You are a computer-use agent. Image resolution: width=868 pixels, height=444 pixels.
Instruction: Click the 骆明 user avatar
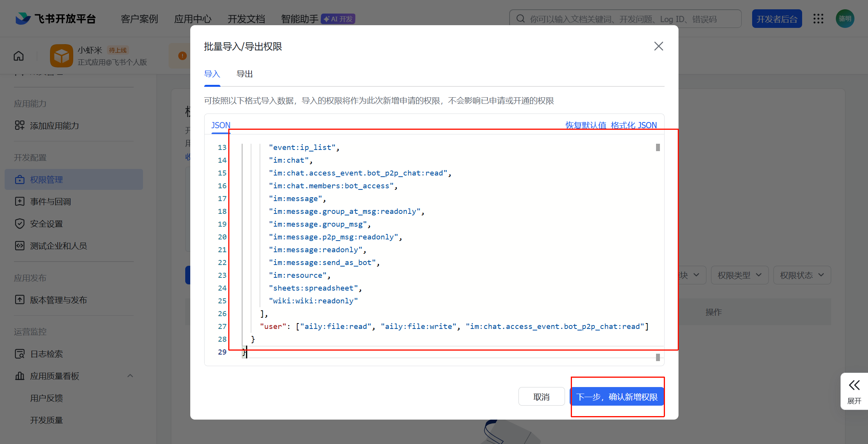click(x=845, y=19)
